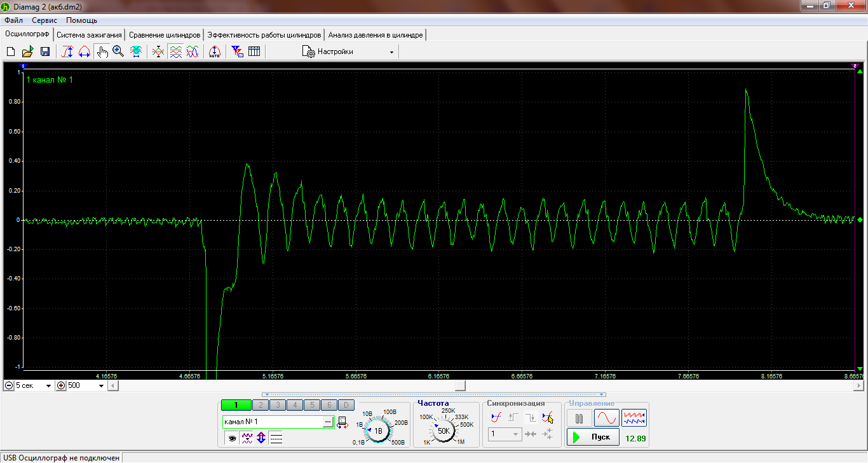Click the purple waveform filter icon
This screenshot has width=868, height=463.
pyautogui.click(x=247, y=438)
